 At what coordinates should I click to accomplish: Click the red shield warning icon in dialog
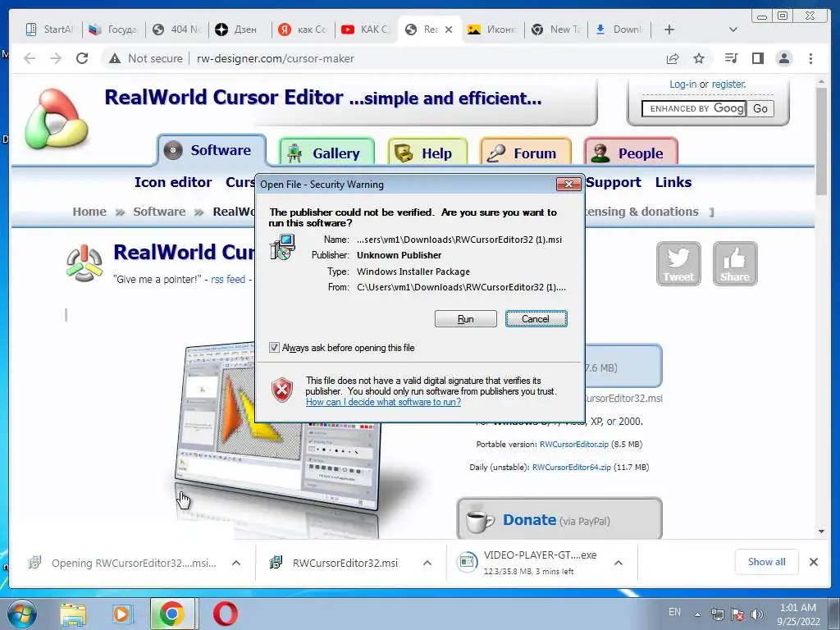click(282, 390)
